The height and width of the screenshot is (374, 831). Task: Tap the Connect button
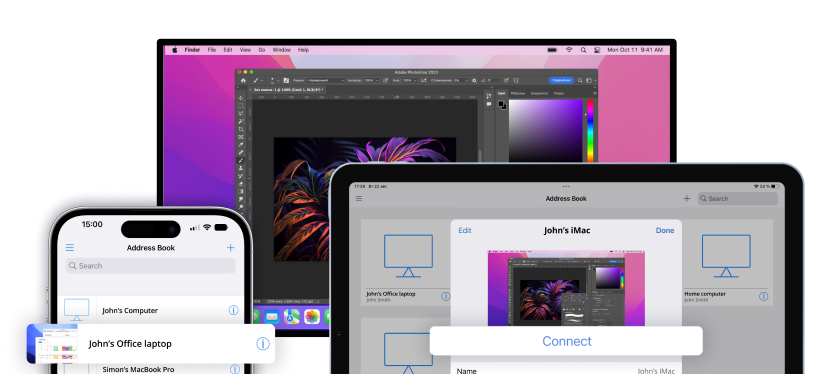(x=566, y=341)
